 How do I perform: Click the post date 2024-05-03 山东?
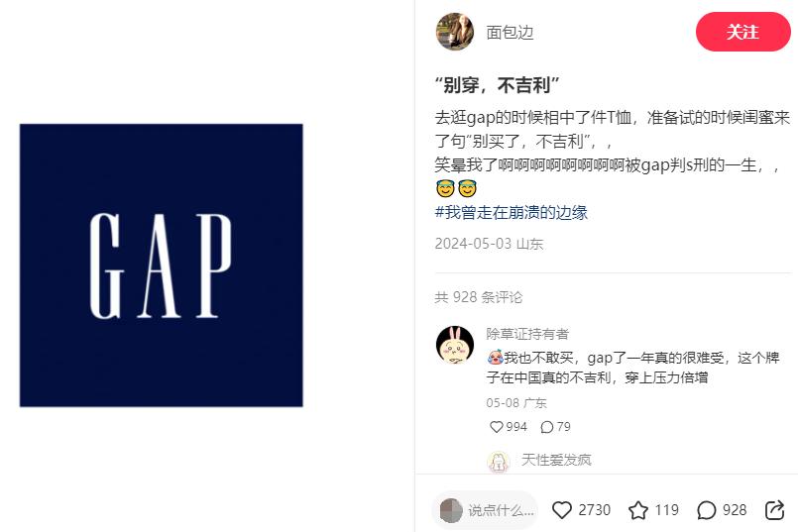click(489, 244)
